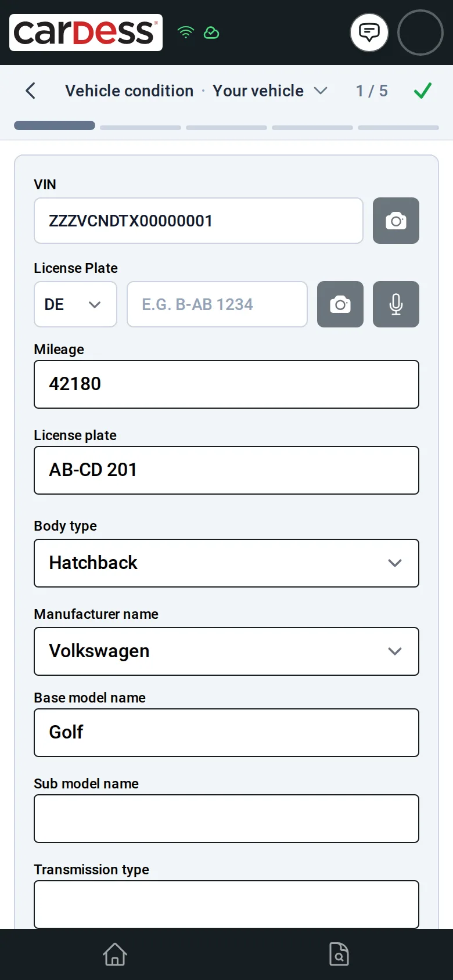Check the green wifi status icon
The width and height of the screenshot is (453, 980).
click(x=186, y=33)
